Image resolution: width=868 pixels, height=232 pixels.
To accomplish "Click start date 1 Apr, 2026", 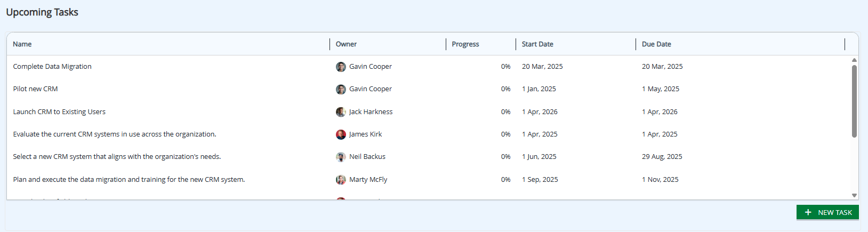I will [540, 112].
